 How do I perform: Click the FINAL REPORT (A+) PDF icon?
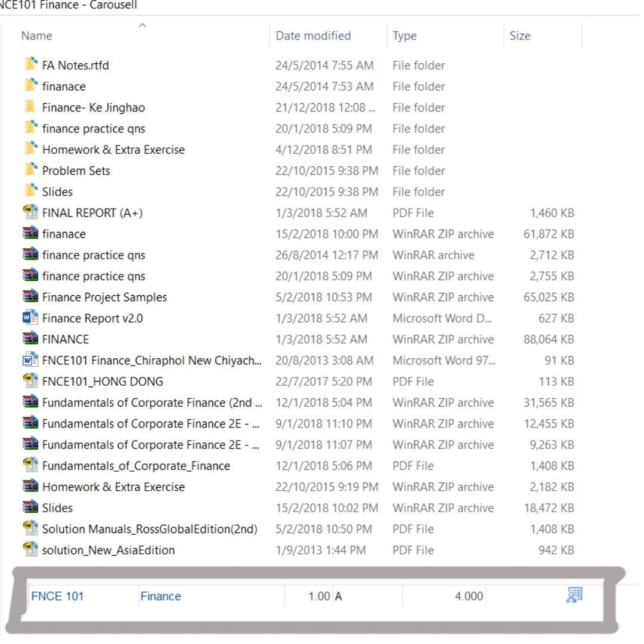[x=30, y=213]
